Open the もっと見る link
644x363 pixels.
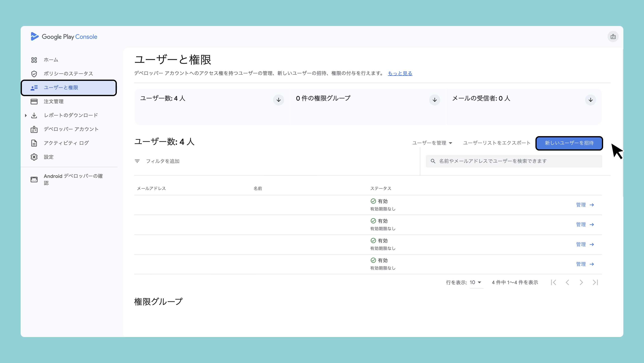(x=400, y=73)
